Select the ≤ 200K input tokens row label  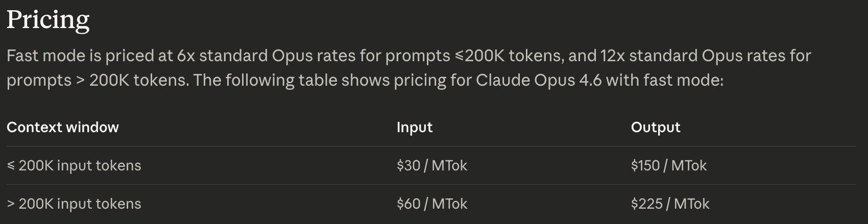click(x=74, y=165)
